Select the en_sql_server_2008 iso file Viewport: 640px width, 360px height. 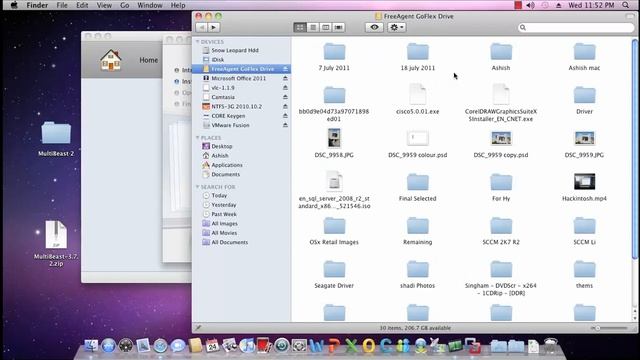[x=334, y=181]
